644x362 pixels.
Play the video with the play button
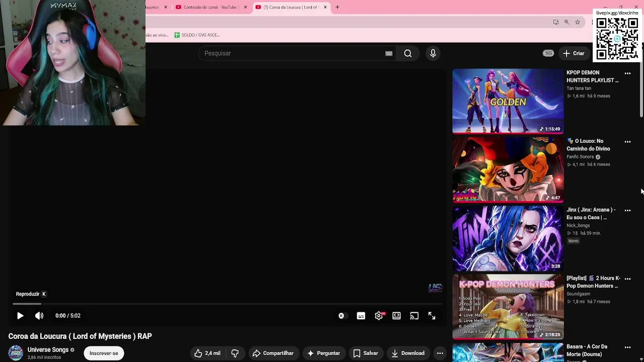click(x=20, y=316)
